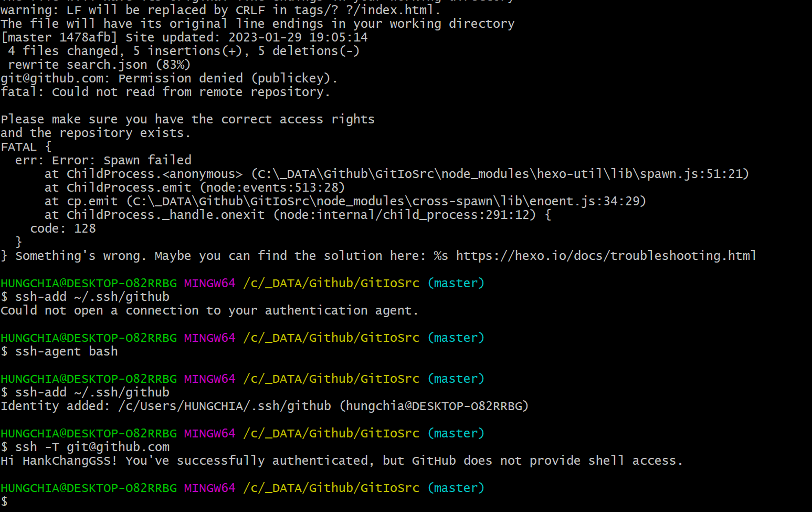The height and width of the screenshot is (512, 812).
Task: Click the hexo.io troubleshooting URL
Action: (x=606, y=256)
